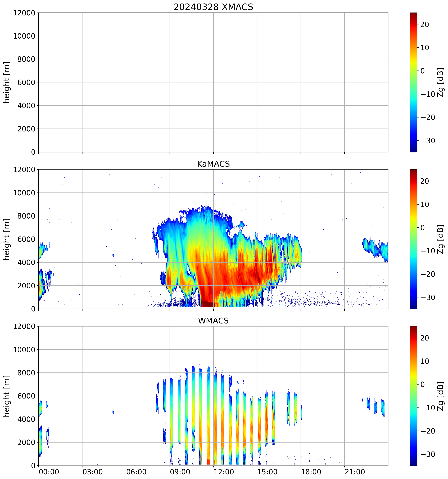The image size is (448, 479).
Task: Click the top XMACS colorbar gradient
Action: [x=413, y=82]
